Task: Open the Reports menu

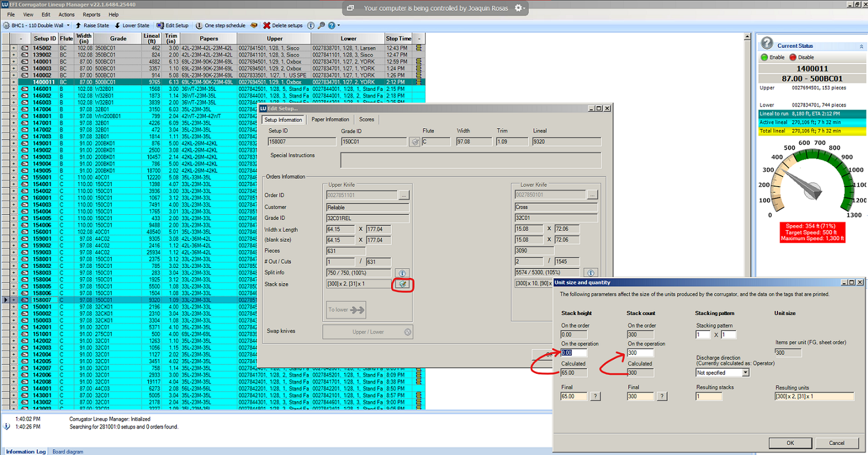Action: click(91, 14)
